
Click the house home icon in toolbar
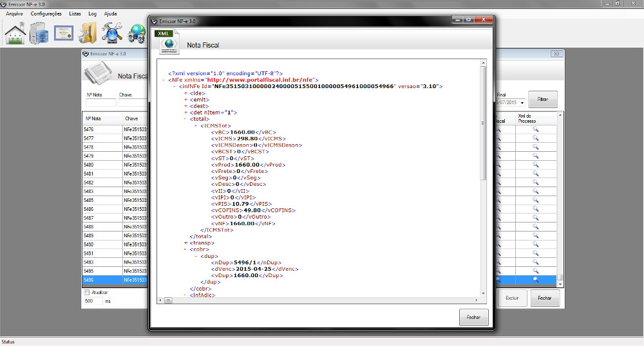click(x=15, y=33)
